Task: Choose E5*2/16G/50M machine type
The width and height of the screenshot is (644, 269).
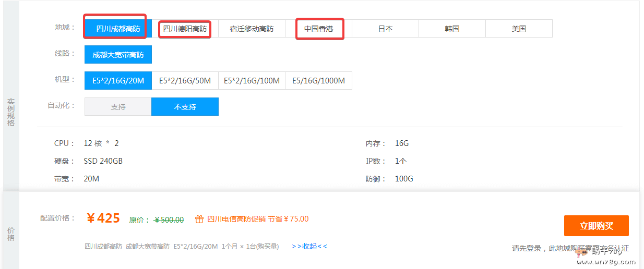Action: click(x=185, y=81)
